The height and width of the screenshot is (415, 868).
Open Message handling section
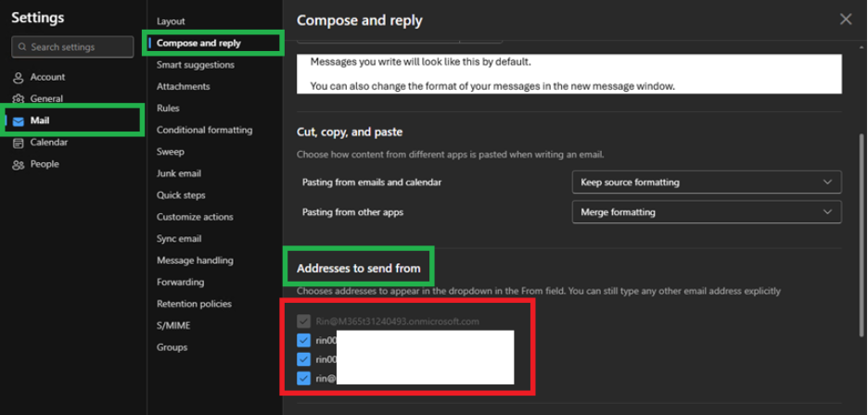click(x=195, y=260)
